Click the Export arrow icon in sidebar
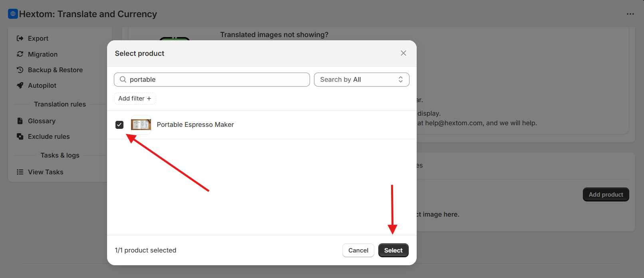 [x=20, y=38]
